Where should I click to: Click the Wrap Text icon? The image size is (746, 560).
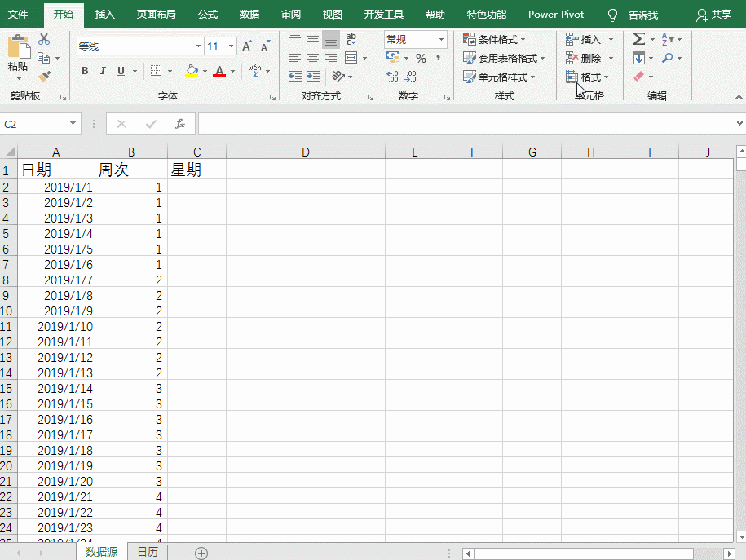pyautogui.click(x=351, y=39)
